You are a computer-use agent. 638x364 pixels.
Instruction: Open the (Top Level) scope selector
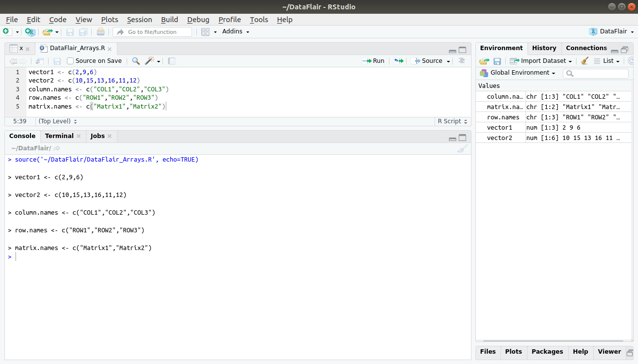tap(57, 121)
